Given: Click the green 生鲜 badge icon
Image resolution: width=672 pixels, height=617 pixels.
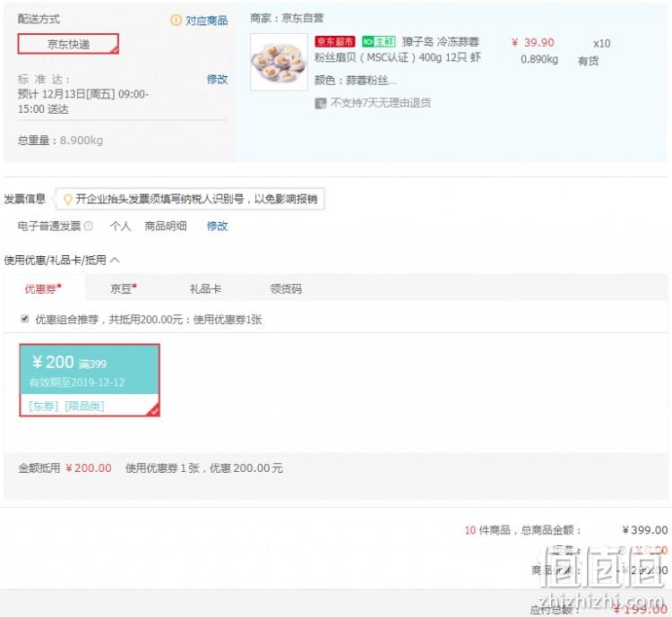Looking at the screenshot, I should tap(378, 41).
